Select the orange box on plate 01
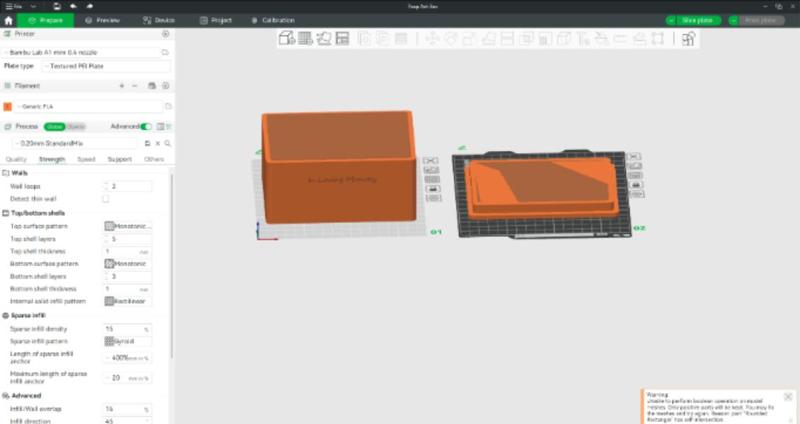This screenshot has width=800, height=424. (x=339, y=166)
